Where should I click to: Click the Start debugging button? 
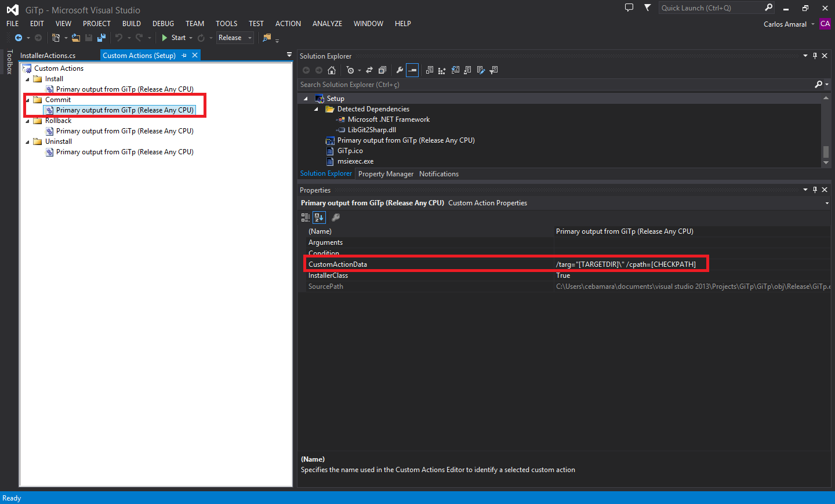(x=173, y=38)
